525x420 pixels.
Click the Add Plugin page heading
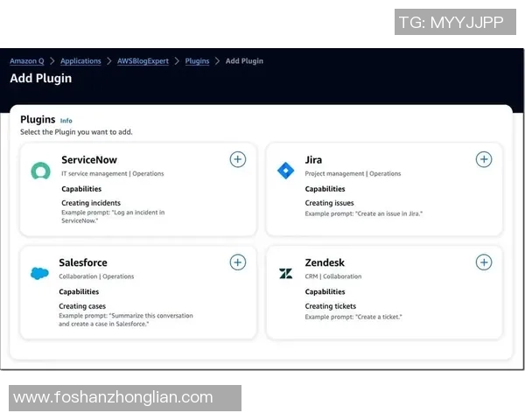(41, 79)
